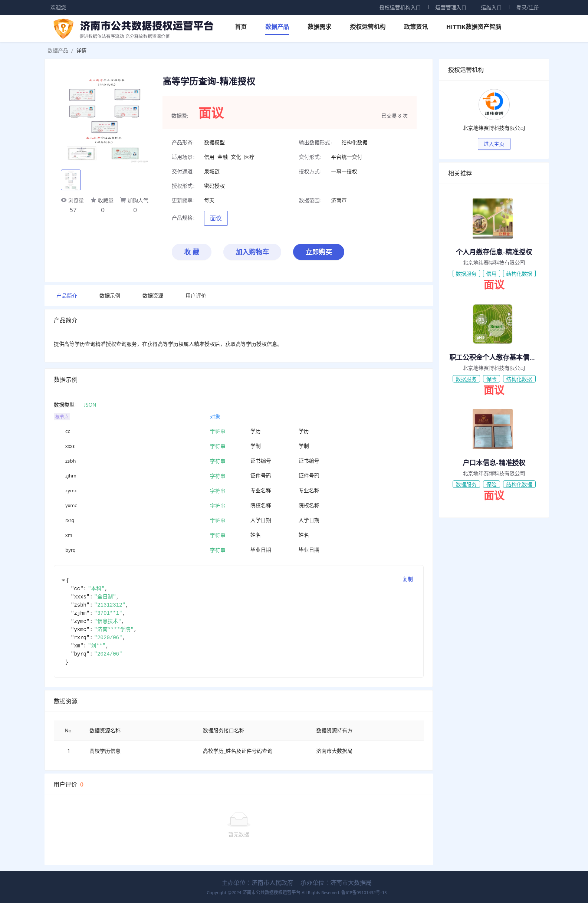Click the 济南市公共数据授权运营平台 site title
Viewport: 588px width, 903px height.
pyautogui.click(x=147, y=26)
